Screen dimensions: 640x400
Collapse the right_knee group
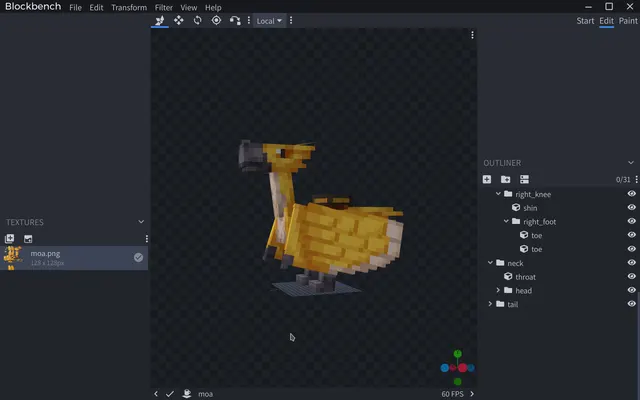[498, 193]
